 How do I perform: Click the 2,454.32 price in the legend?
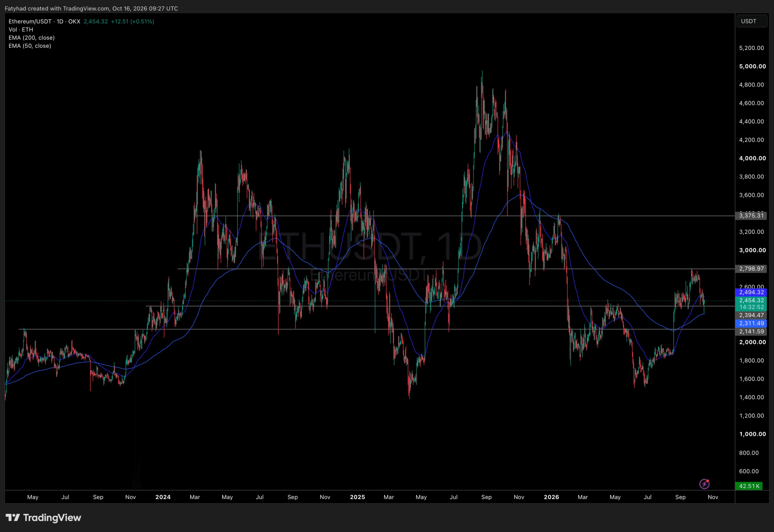coord(96,21)
